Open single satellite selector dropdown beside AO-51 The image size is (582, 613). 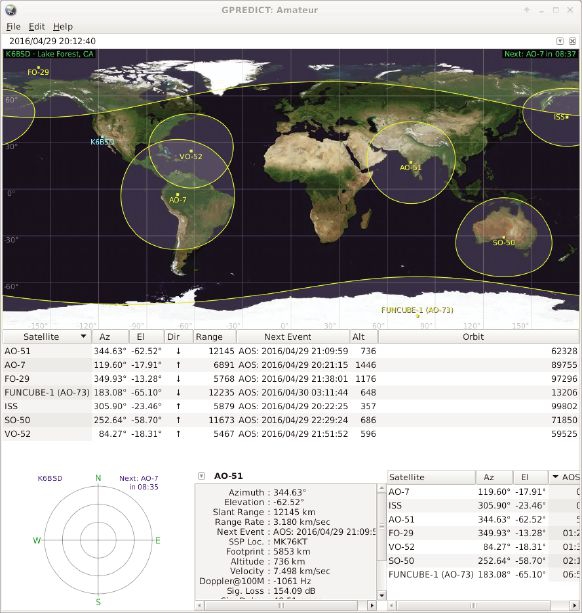point(201,476)
